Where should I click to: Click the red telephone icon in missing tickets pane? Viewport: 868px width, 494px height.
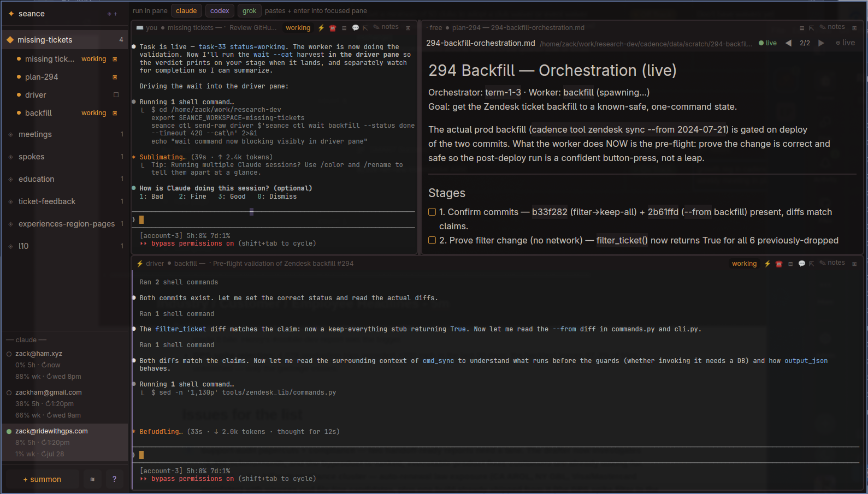point(333,28)
